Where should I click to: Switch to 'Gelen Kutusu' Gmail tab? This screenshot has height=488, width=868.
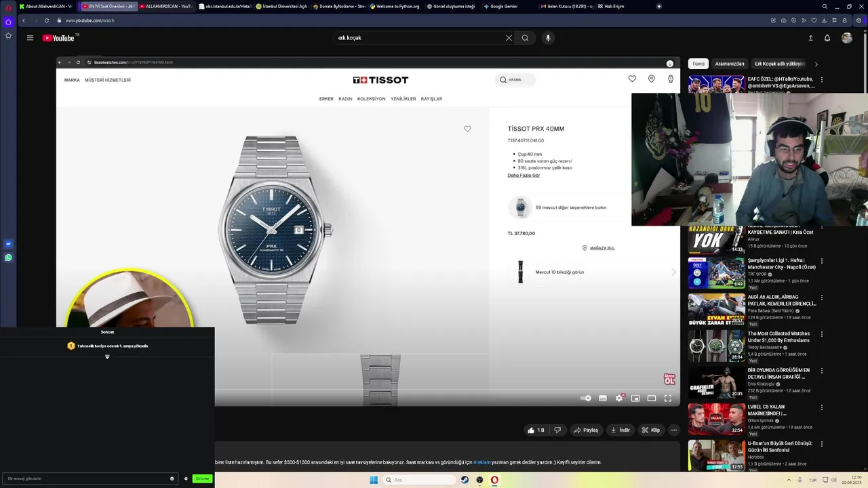[x=567, y=6]
